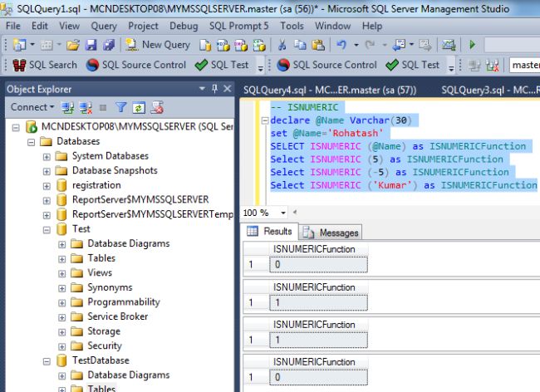The image size is (540, 392).
Task: Open the Debug menu
Action: (184, 26)
